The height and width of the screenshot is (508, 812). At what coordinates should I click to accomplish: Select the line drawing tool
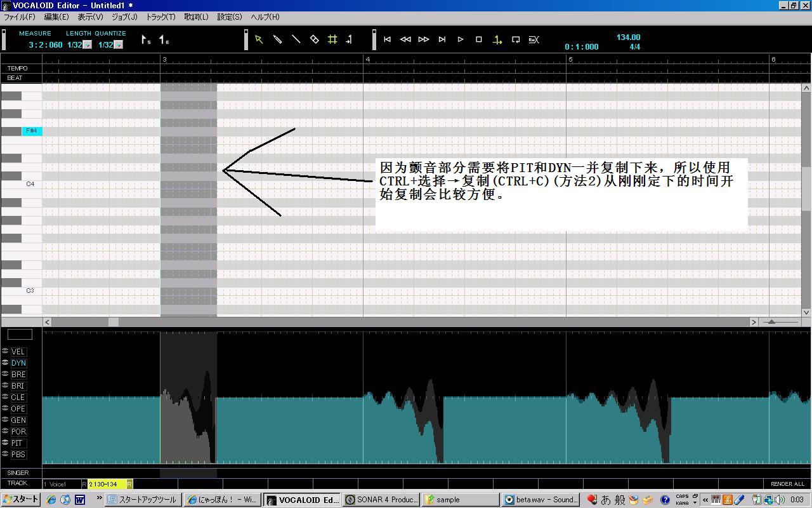(296, 39)
